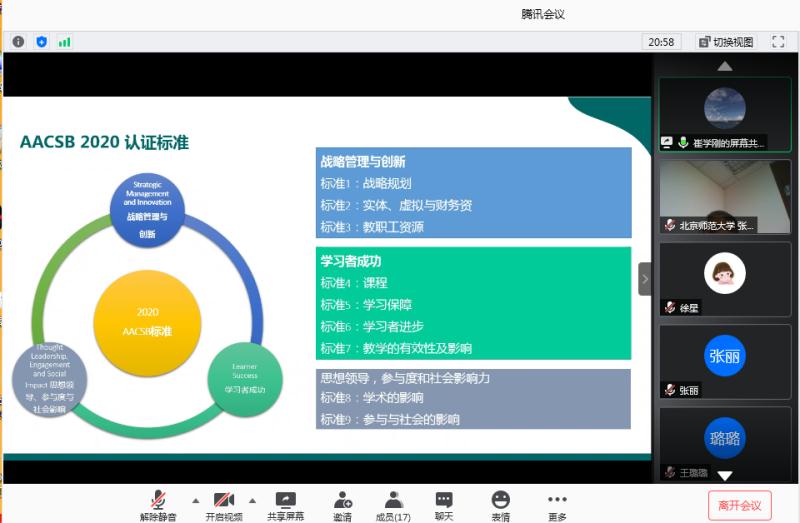This screenshot has width=800, height=523.
Task: Expand audio options arrow beside 解除静音
Action: tap(195, 500)
